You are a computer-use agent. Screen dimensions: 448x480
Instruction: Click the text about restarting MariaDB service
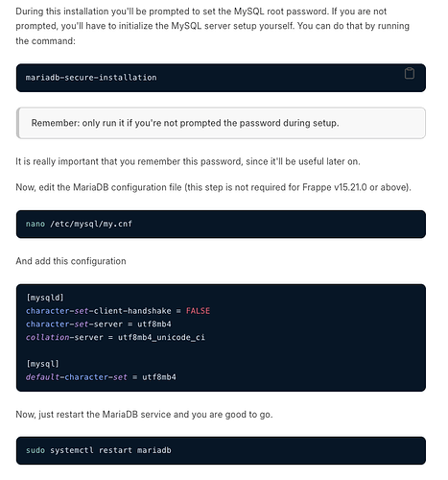click(x=144, y=415)
